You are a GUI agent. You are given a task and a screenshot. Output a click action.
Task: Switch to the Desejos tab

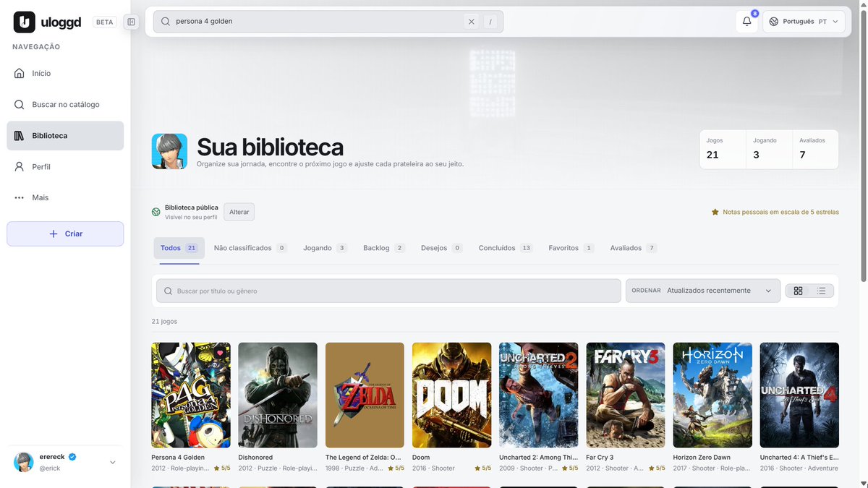coord(441,248)
